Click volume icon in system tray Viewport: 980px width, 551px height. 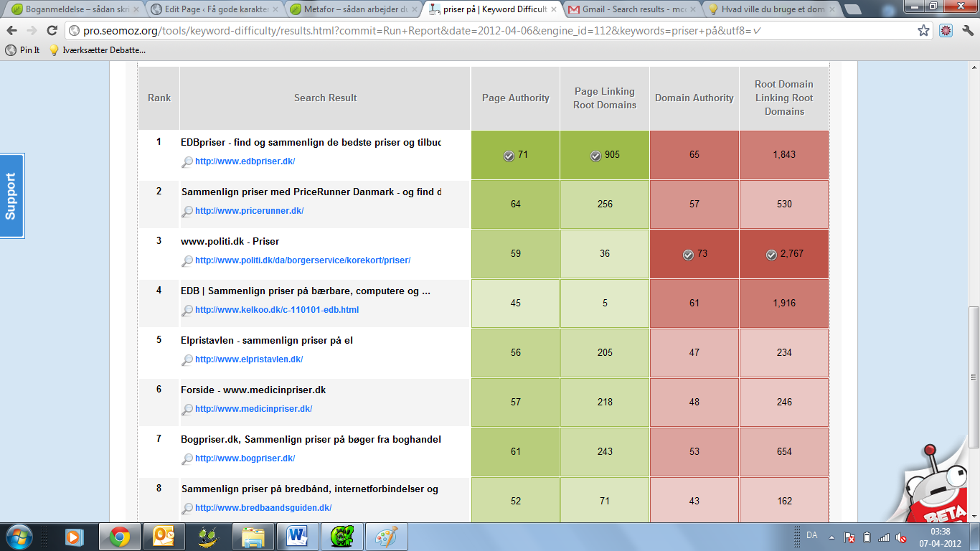(x=900, y=537)
